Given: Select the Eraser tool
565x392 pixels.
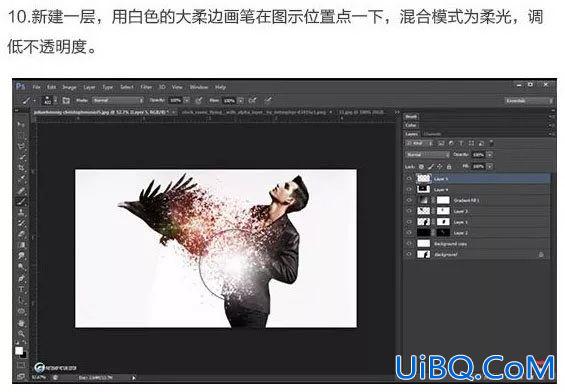Looking at the screenshot, I should click(x=21, y=234).
